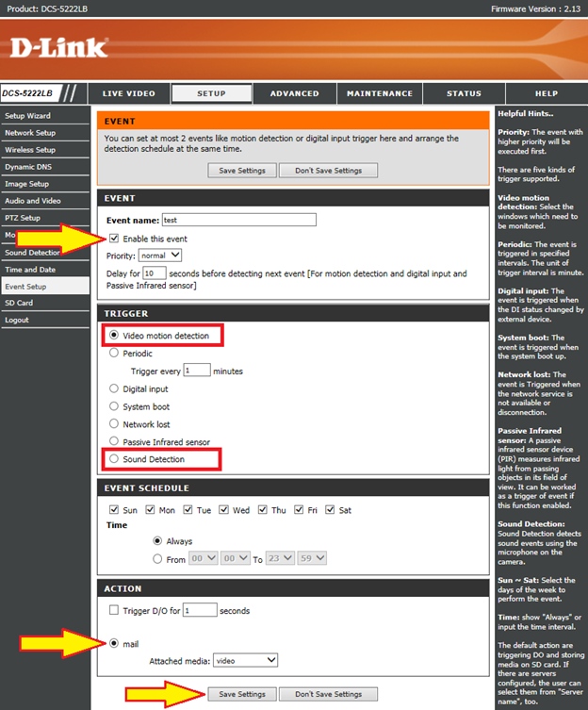Select Video motion detection trigger
This screenshot has height=710, width=588.
[115, 336]
